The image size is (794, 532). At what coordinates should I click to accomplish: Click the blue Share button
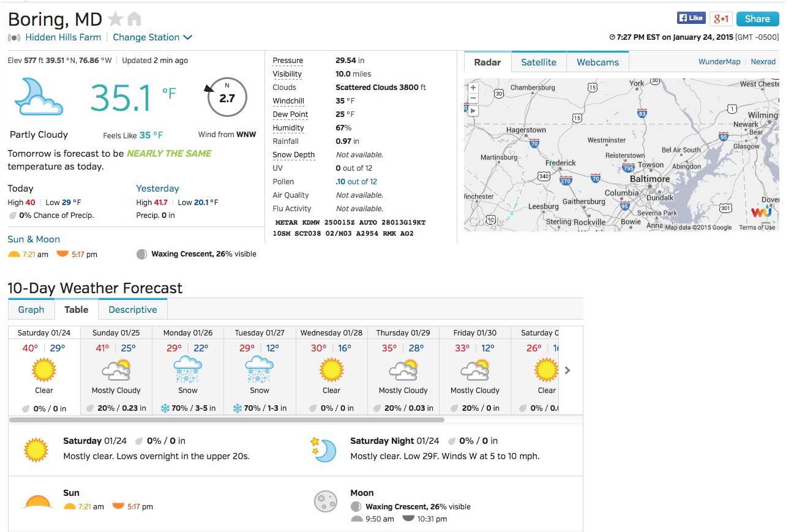757,19
